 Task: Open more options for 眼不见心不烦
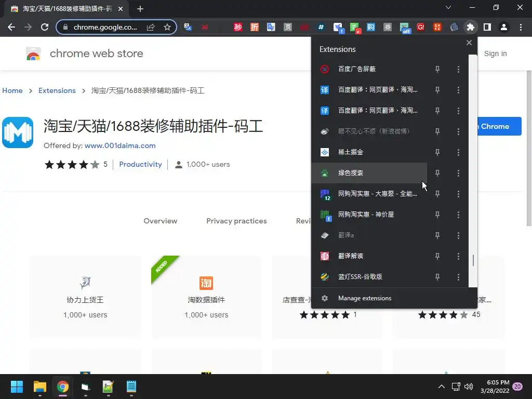(458, 131)
